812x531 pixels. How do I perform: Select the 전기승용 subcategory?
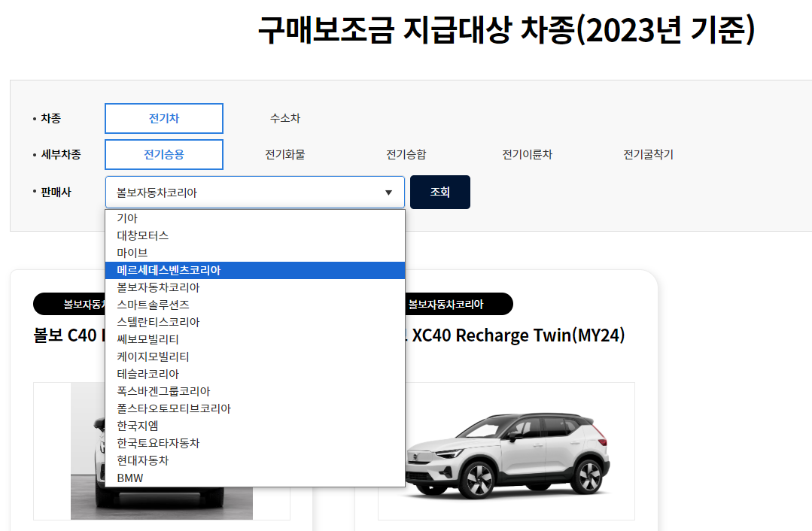tap(163, 154)
